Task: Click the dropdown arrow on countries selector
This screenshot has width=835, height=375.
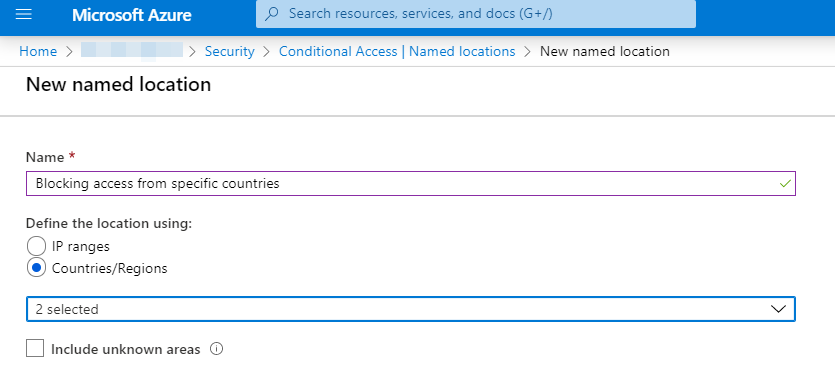Action: (x=778, y=309)
